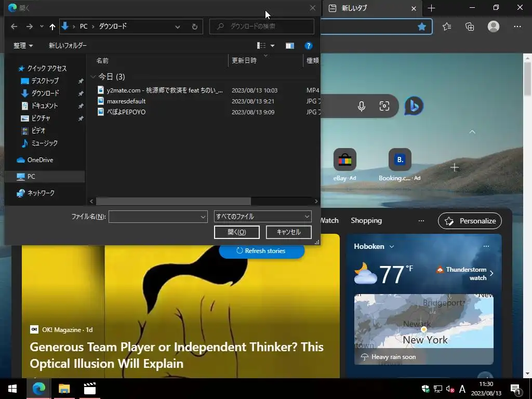Open a new browser tab
The width and height of the screenshot is (532, 399).
pyautogui.click(x=431, y=8)
